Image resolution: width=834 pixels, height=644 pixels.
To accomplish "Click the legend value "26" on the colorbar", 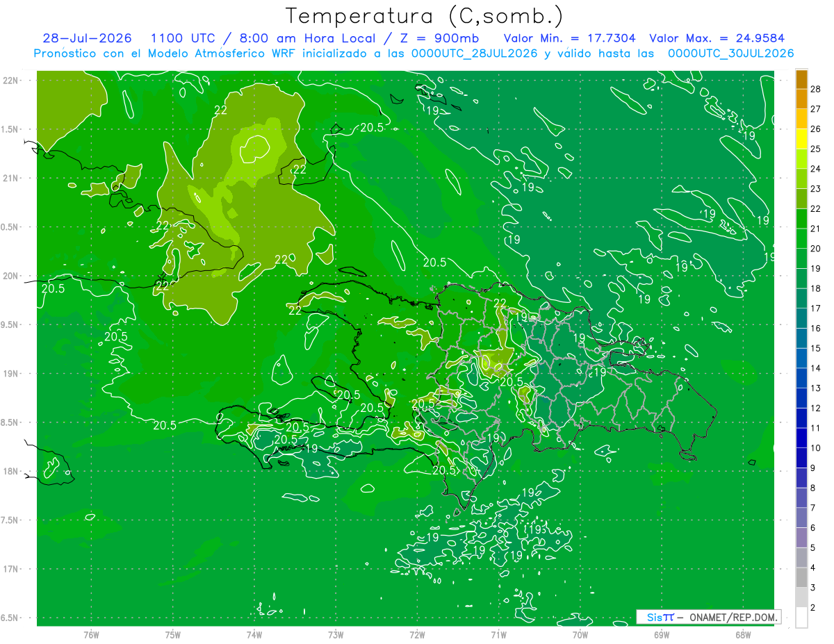I will click(816, 129).
